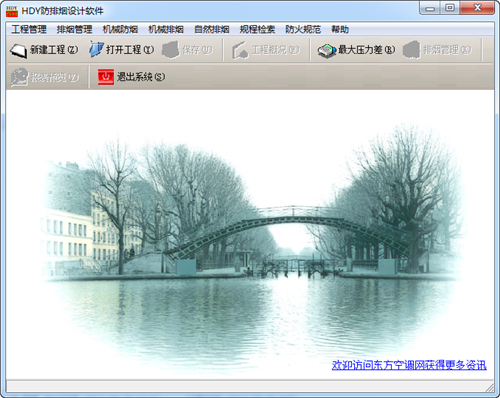The width and height of the screenshot is (500, 398).
Task: Click the 新建工程 toolbar icon
Action: point(18,50)
